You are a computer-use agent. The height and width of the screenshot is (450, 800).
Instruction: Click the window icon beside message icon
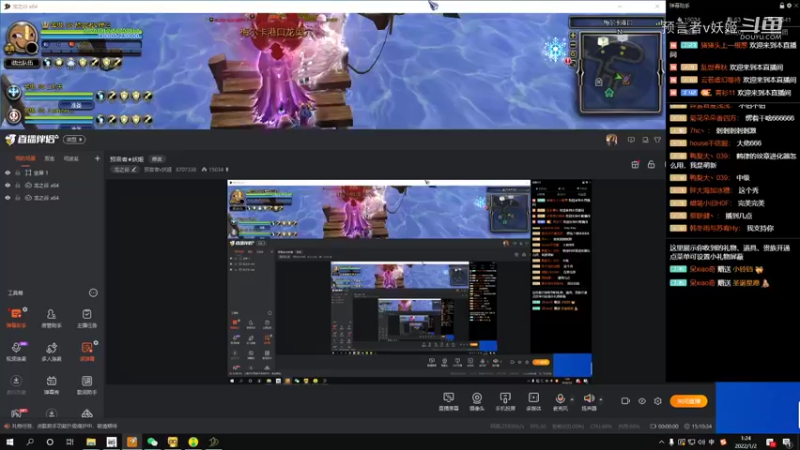pos(645,140)
